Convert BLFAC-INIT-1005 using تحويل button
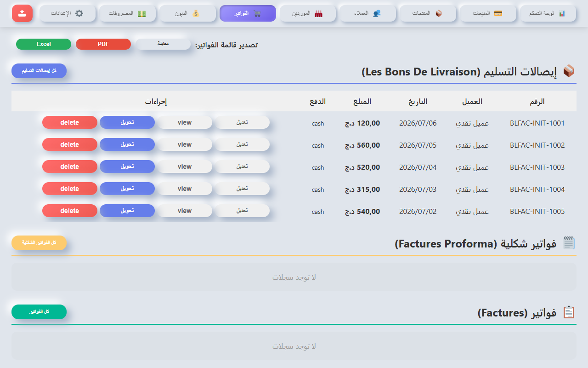This screenshot has height=368, width=588. pos(127,211)
